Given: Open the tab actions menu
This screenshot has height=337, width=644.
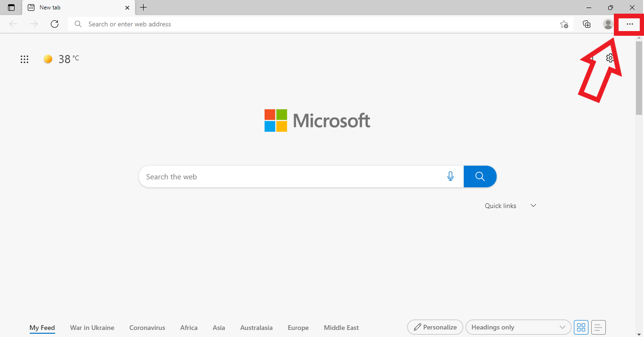Looking at the screenshot, I should 10,8.
